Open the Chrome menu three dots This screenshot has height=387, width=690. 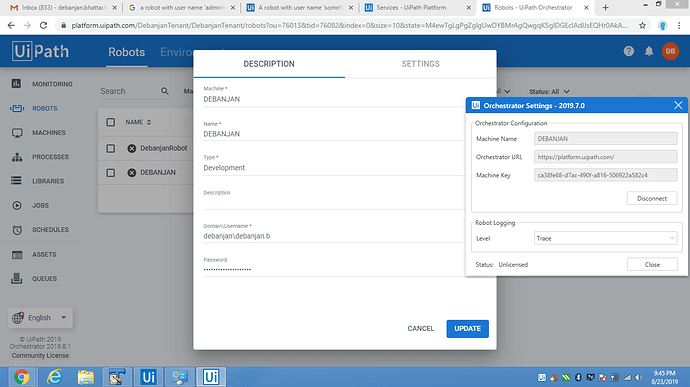679,26
